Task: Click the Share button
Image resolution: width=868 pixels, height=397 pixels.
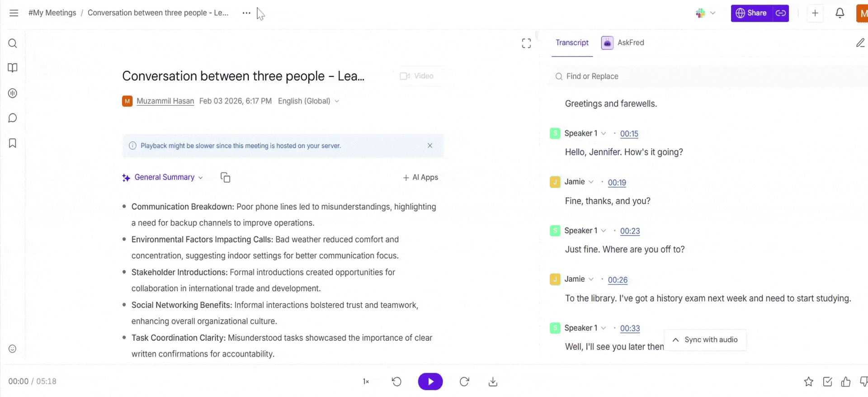Action: click(752, 13)
